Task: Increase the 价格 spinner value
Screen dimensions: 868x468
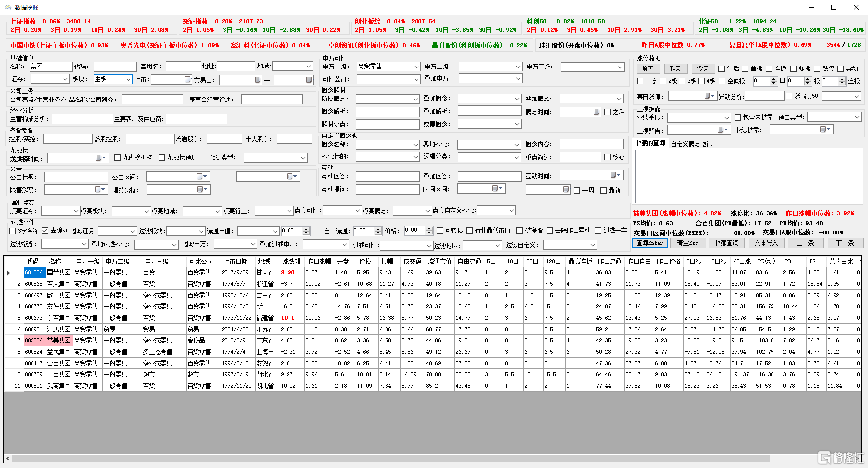Action: coord(429,229)
